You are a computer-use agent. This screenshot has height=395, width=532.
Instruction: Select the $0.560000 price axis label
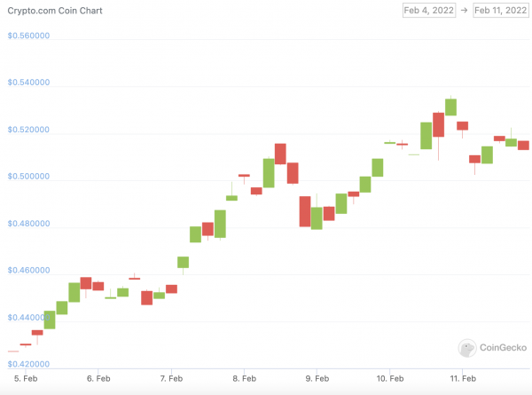pyautogui.click(x=28, y=36)
